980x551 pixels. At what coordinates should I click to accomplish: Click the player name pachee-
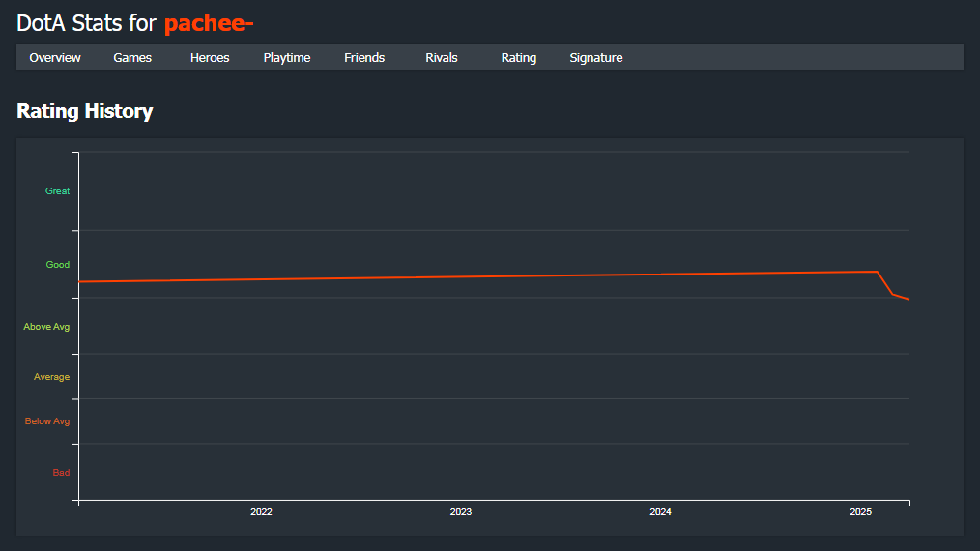(209, 23)
